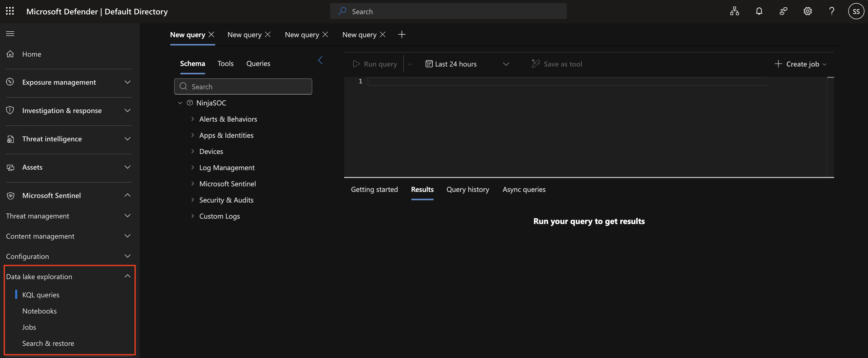Viewport: 868px width, 358px height.
Task: Add a new query tab with plus icon
Action: coord(402,34)
